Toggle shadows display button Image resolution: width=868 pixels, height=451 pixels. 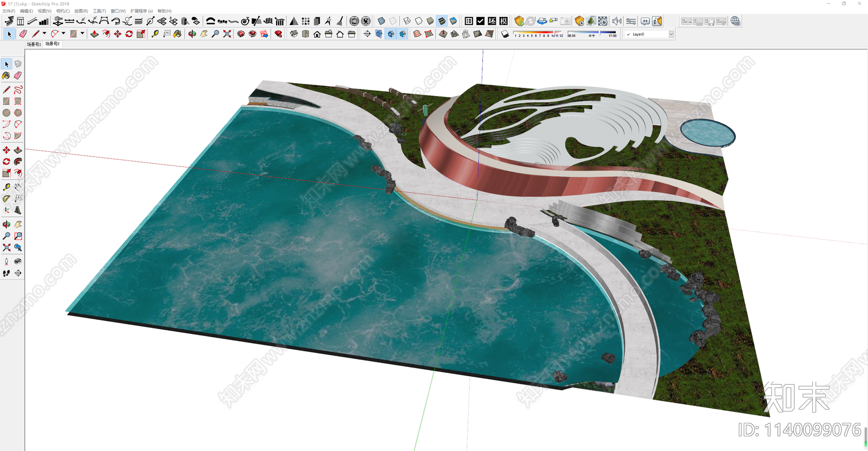point(505,34)
